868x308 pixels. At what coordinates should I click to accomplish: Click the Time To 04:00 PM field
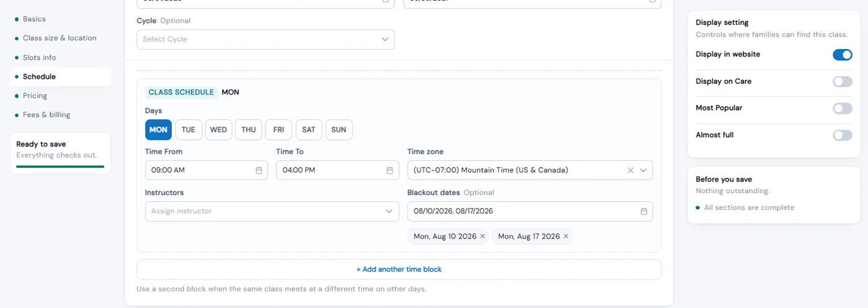click(337, 170)
